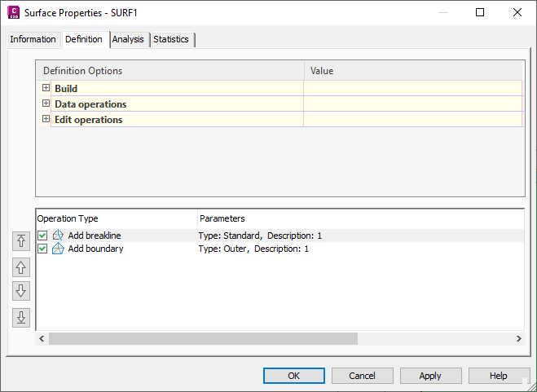Open the Statistics tab
This screenshot has height=392, width=537.
[172, 39]
